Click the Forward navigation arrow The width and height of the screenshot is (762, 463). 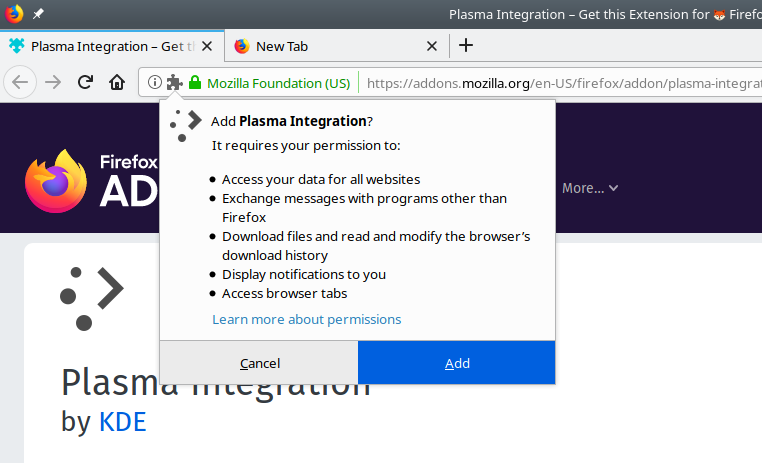[x=53, y=83]
